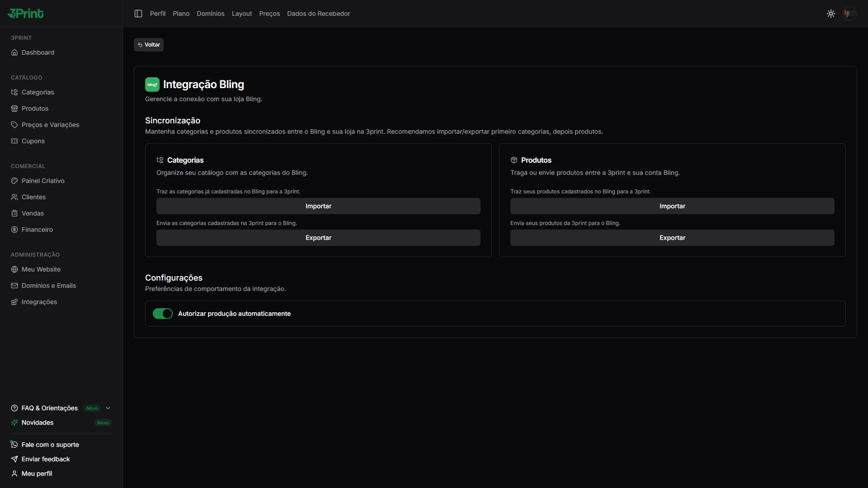Image resolution: width=868 pixels, height=488 pixels.
Task: Open Novidades in the sidebar
Action: [x=38, y=422]
